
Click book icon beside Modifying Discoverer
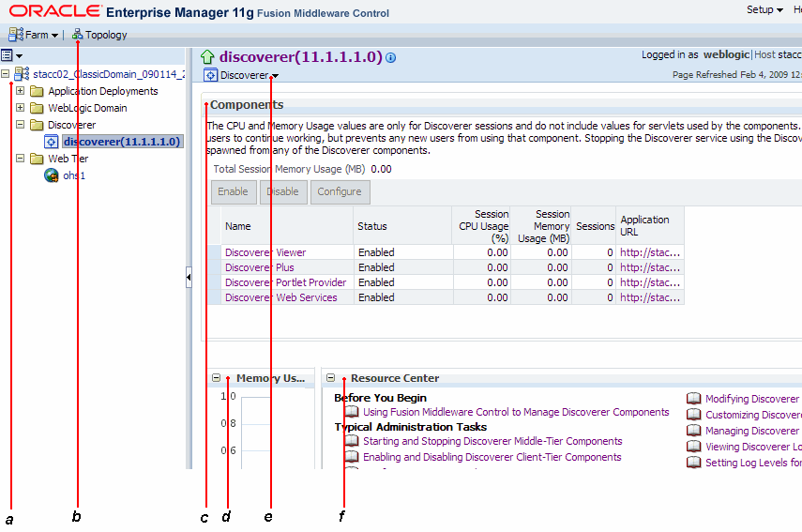point(693,398)
